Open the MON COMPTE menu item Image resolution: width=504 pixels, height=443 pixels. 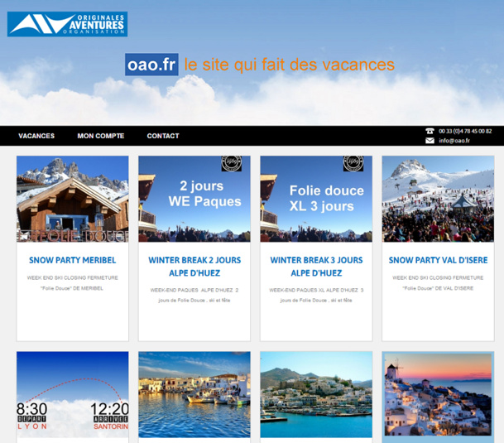101,136
